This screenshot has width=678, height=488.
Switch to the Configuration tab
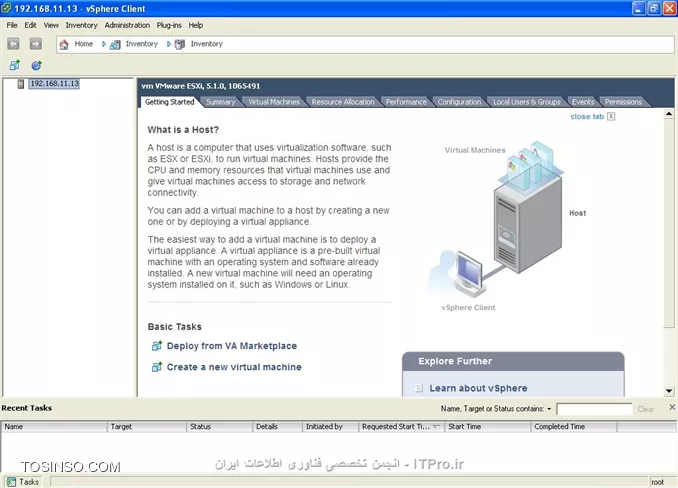coord(459,102)
